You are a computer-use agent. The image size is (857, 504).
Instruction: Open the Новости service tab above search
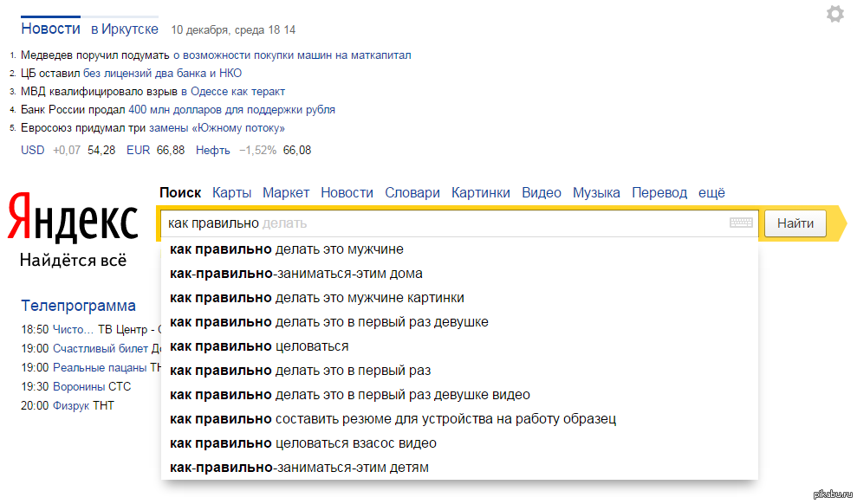pos(347,193)
